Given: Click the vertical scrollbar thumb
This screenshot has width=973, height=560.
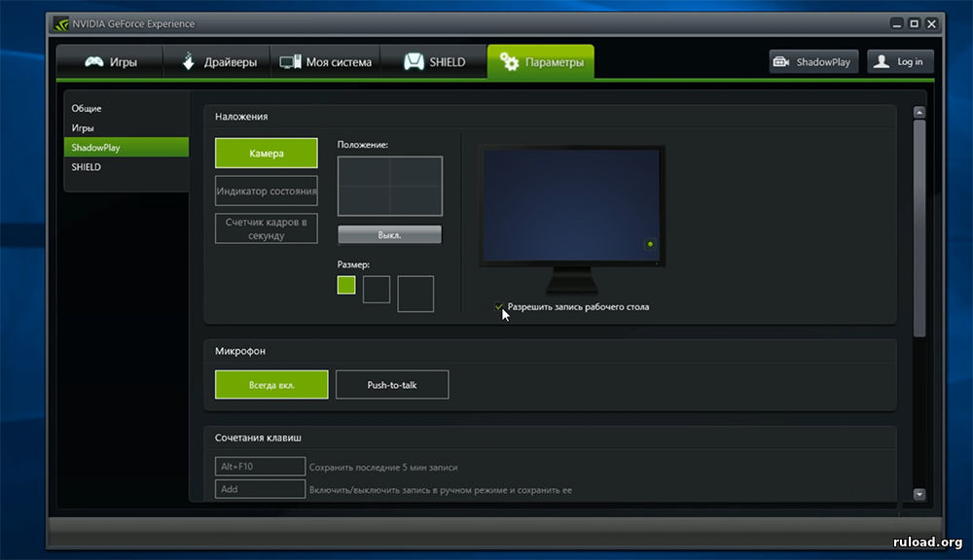Looking at the screenshot, I should coord(919,228).
